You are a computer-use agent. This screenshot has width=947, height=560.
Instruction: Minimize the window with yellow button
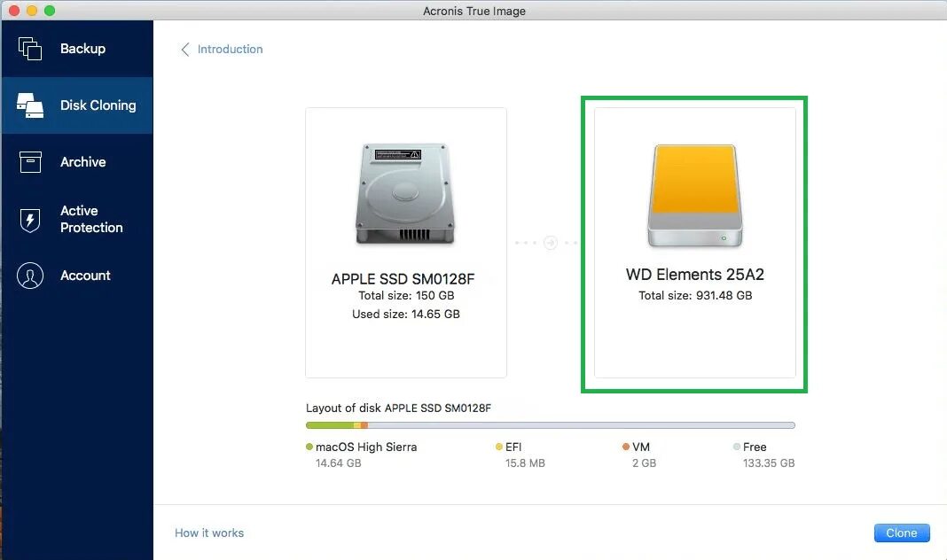pos(32,11)
